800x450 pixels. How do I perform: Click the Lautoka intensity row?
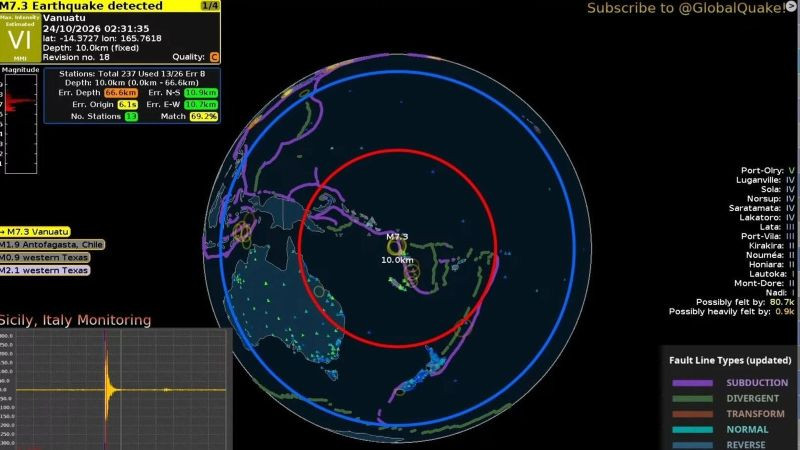pyautogui.click(x=772, y=274)
